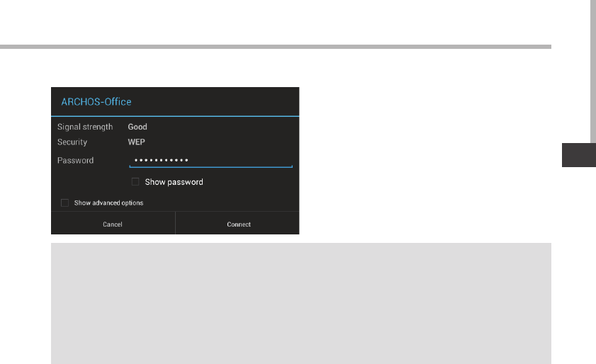596x364 pixels.
Task: Tick the Show password checkbox
Action: tap(135, 182)
